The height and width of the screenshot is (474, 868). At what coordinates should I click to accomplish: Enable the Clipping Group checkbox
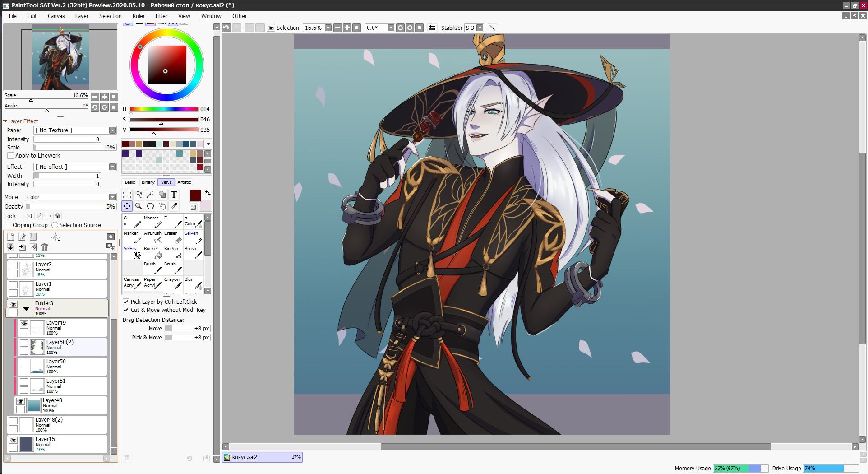click(x=8, y=225)
